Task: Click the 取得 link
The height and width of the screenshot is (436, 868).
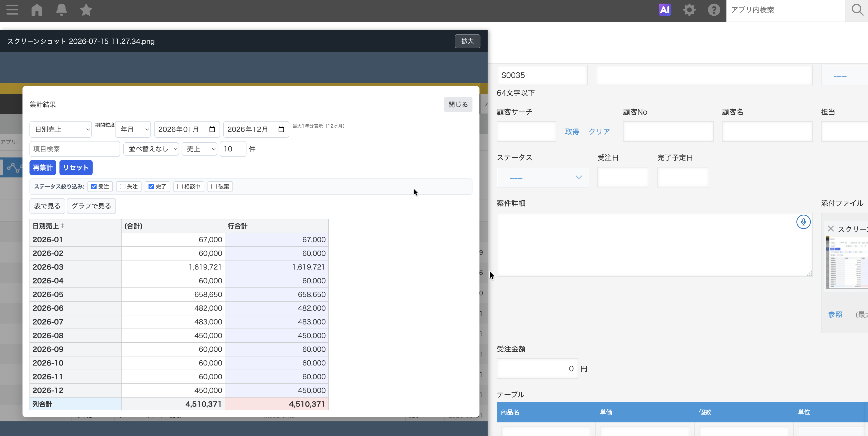Action: click(x=572, y=131)
